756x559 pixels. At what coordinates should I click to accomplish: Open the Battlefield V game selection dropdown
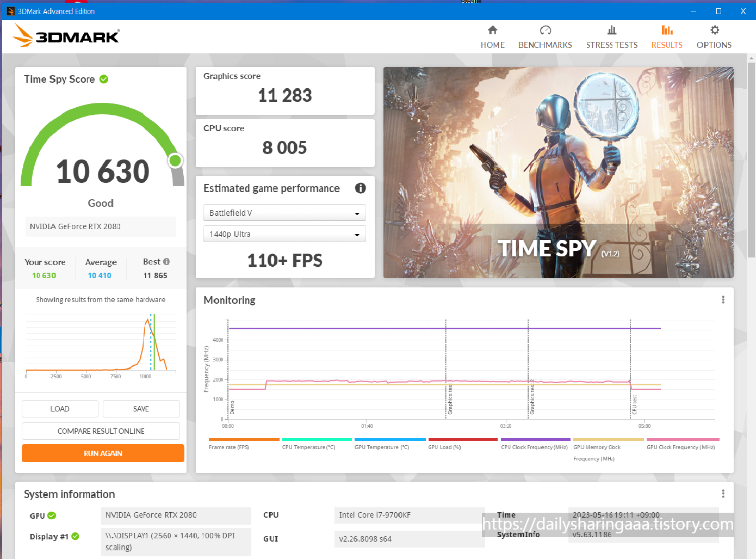coord(284,212)
